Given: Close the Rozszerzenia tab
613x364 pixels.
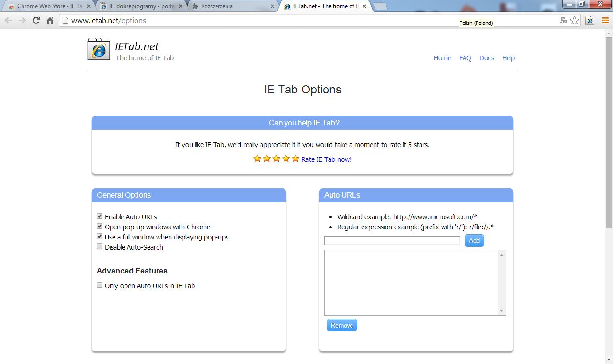Looking at the screenshot, I should coord(272,7).
